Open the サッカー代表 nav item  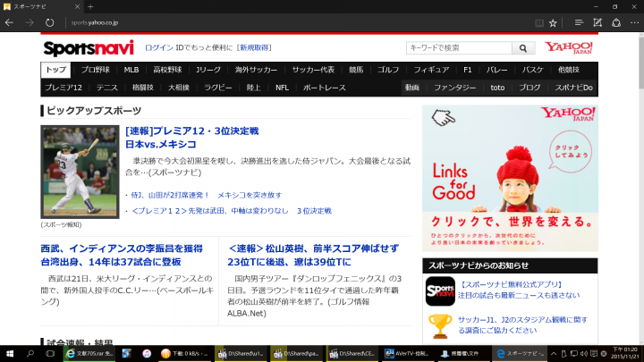(x=313, y=71)
